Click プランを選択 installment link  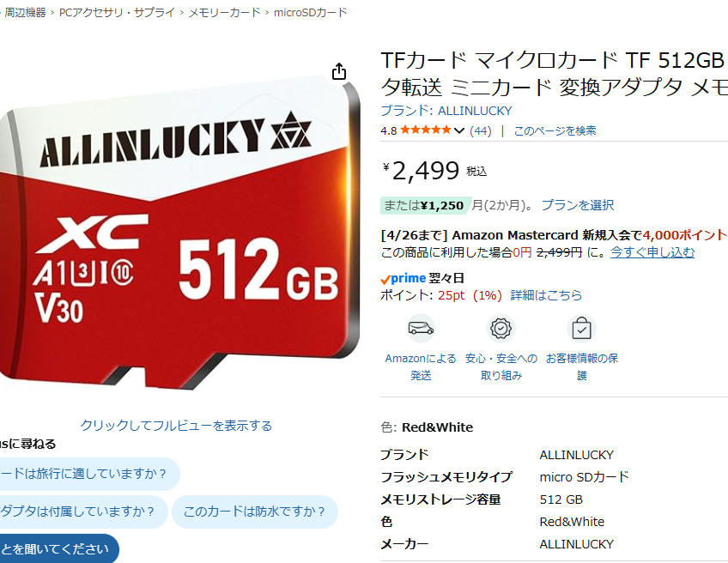coord(578,204)
